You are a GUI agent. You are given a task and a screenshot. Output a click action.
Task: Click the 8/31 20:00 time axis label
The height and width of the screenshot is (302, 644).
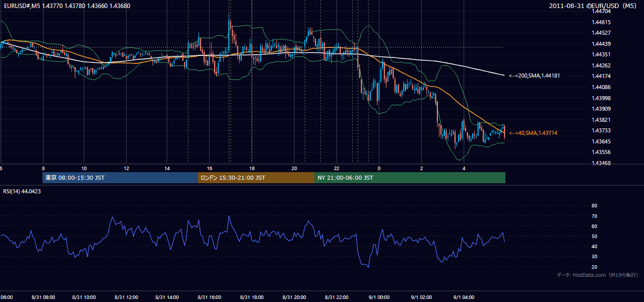(x=295, y=297)
